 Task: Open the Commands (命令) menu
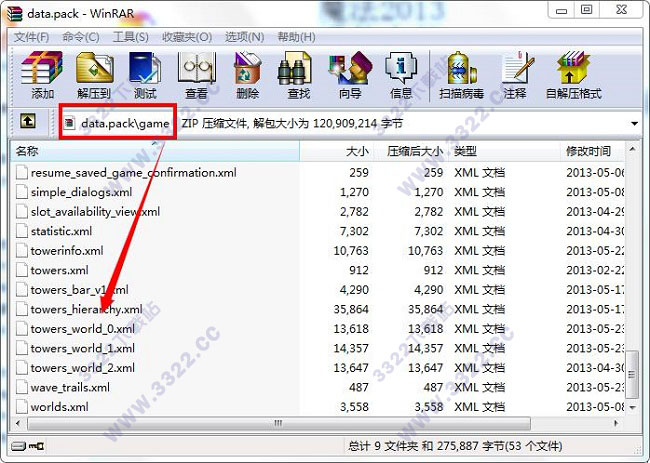80,37
